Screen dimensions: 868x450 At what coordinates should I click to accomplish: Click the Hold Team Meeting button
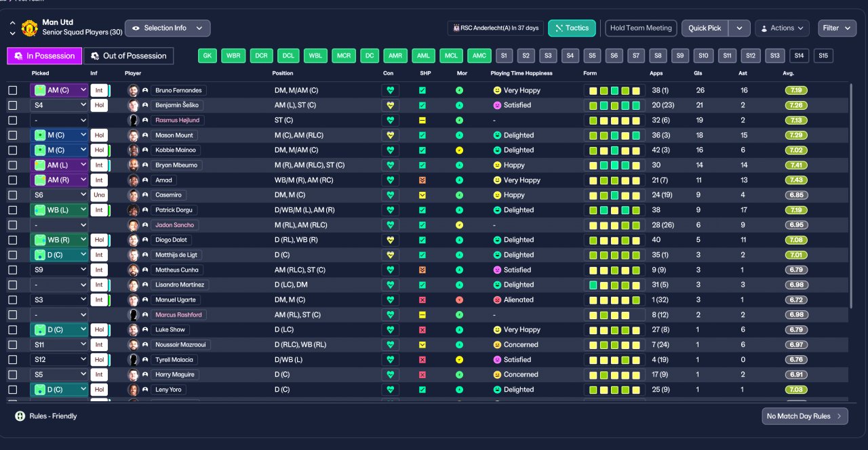click(641, 28)
